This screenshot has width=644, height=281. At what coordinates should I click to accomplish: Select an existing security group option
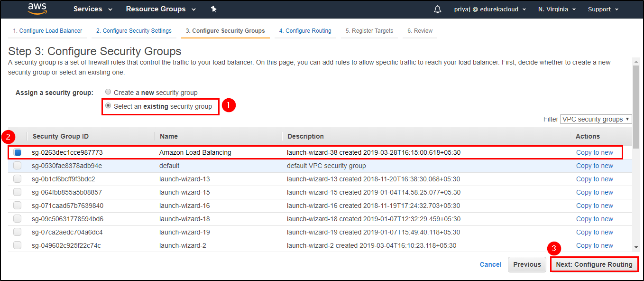108,106
